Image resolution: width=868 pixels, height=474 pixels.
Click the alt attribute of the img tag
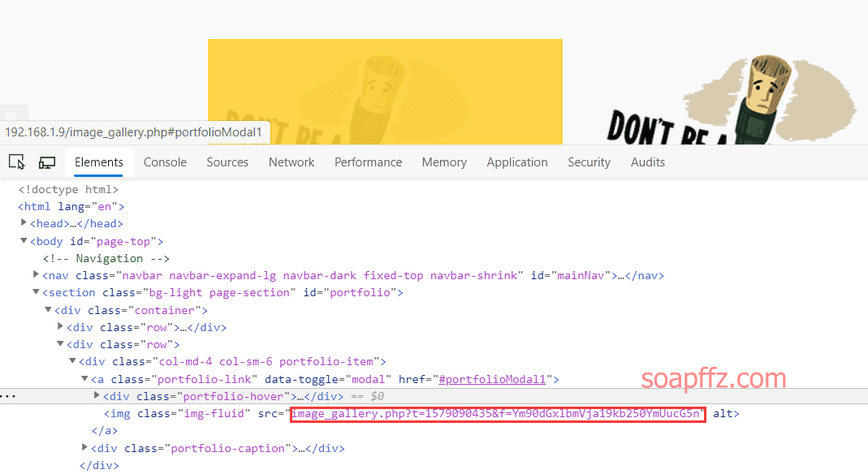tap(723, 414)
